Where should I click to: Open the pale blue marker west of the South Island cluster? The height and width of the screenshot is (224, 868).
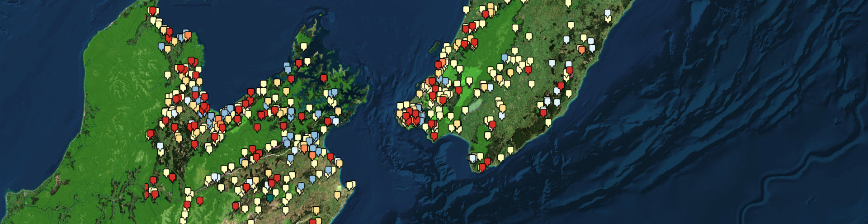tap(160, 146)
